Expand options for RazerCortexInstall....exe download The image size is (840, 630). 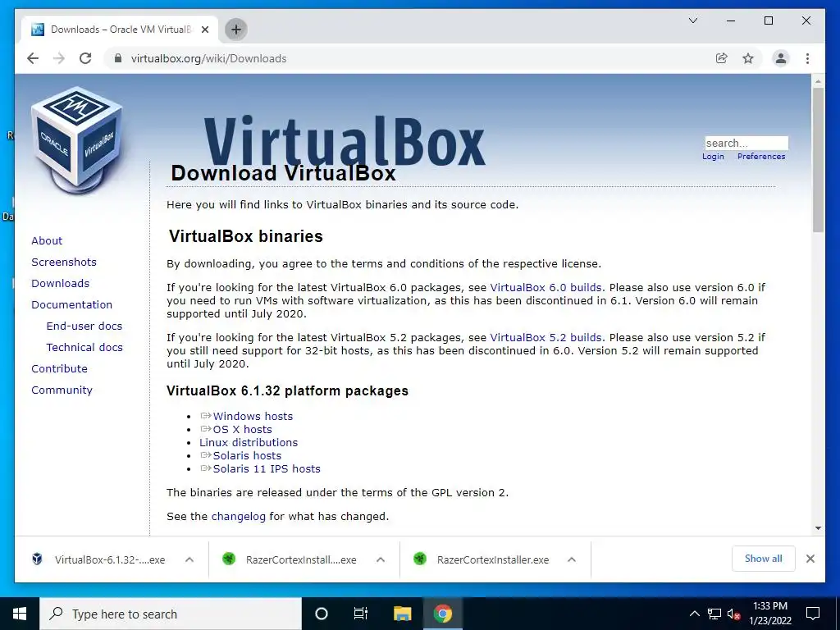pos(381,559)
